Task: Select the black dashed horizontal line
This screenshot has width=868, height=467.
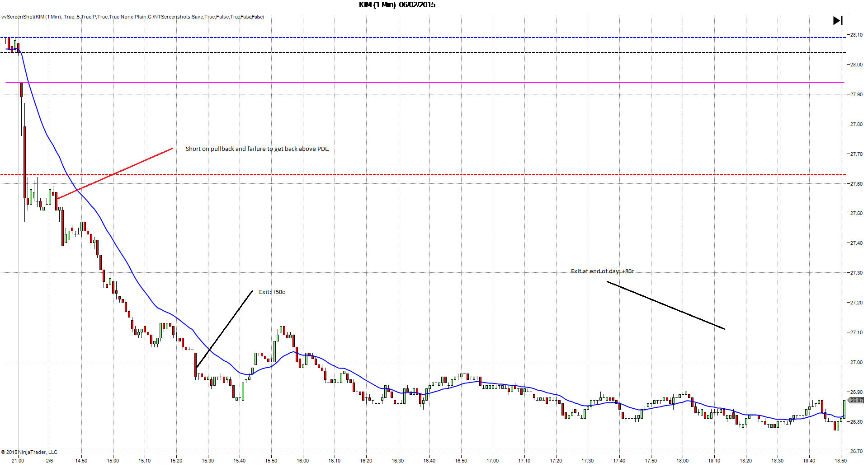Action: [x=423, y=52]
